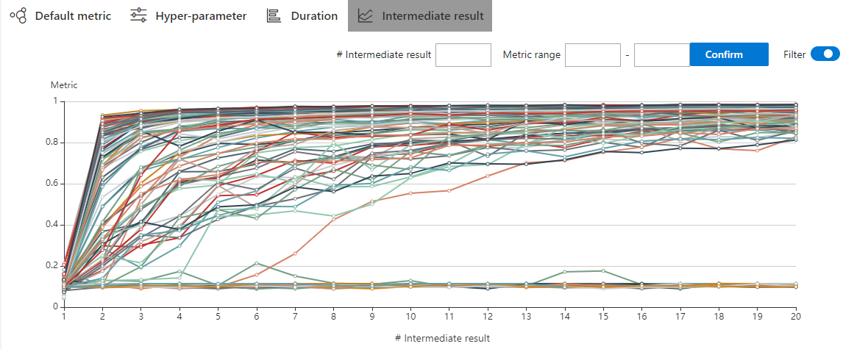The width and height of the screenshot is (868, 349).
Task: Open the Hyper-parameter tab
Action: [x=200, y=15]
